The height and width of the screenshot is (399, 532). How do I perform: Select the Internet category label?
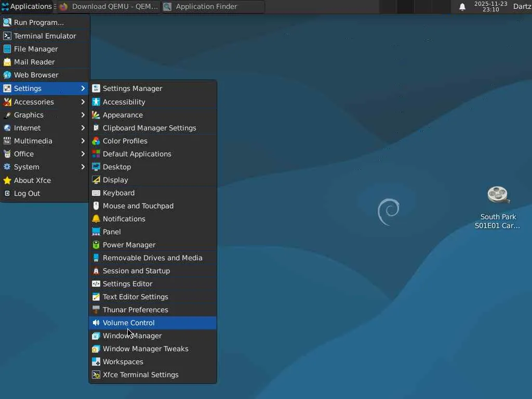[27, 128]
